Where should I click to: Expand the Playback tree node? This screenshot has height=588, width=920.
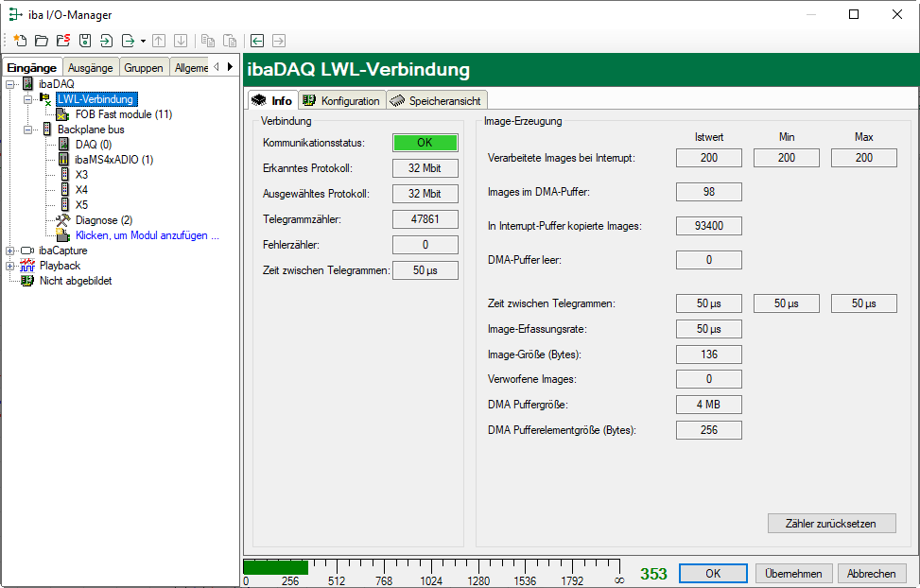10,266
